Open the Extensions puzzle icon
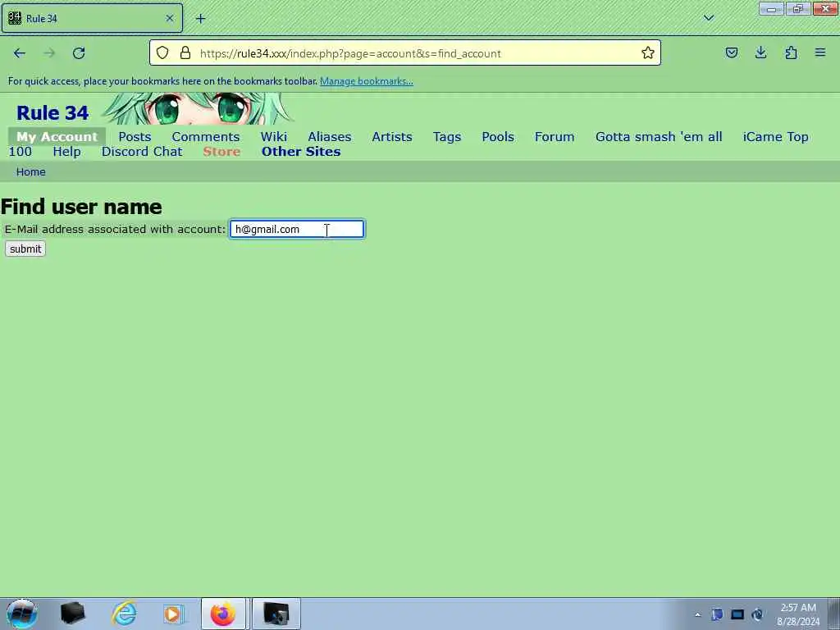Image resolution: width=840 pixels, height=630 pixels. [x=791, y=52]
